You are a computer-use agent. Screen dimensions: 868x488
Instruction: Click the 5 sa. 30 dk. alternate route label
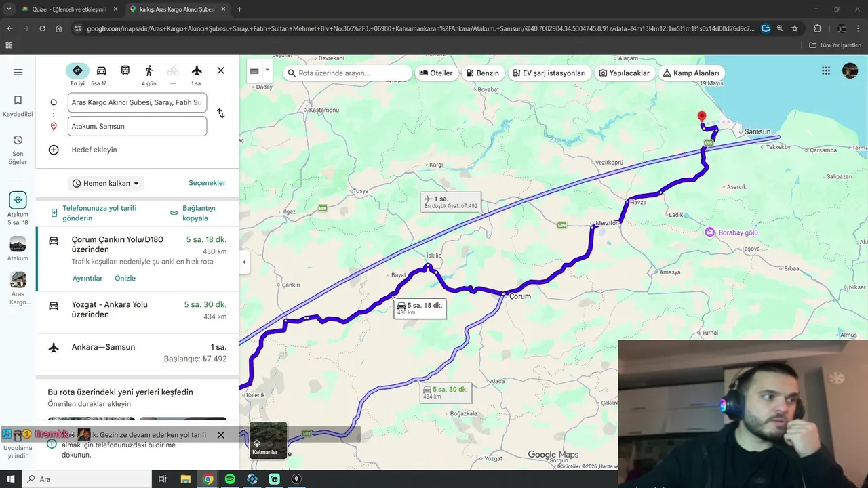tap(445, 392)
